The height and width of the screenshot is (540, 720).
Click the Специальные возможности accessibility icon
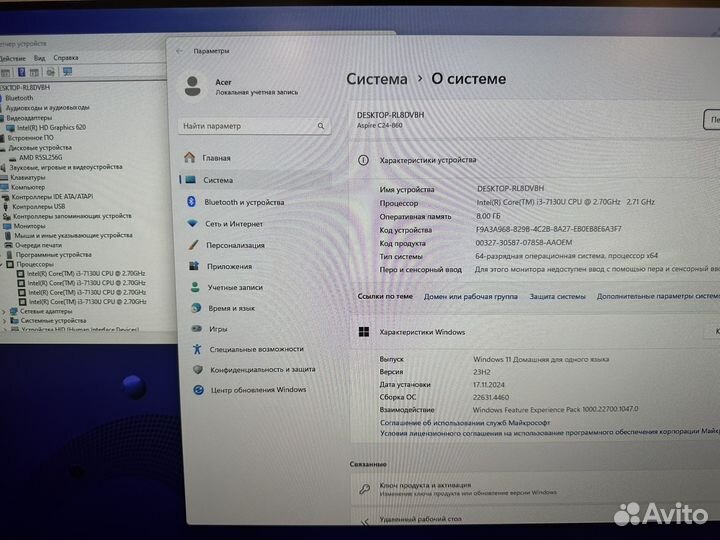point(197,349)
